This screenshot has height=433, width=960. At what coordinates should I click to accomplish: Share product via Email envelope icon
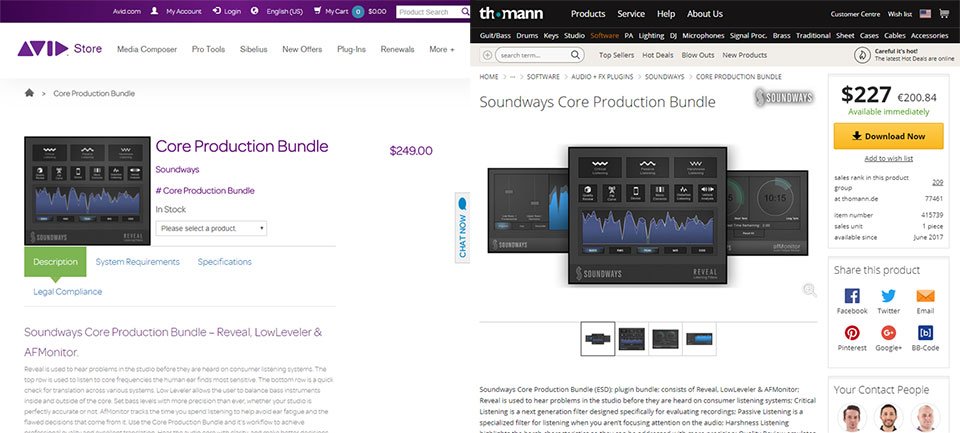[925, 296]
